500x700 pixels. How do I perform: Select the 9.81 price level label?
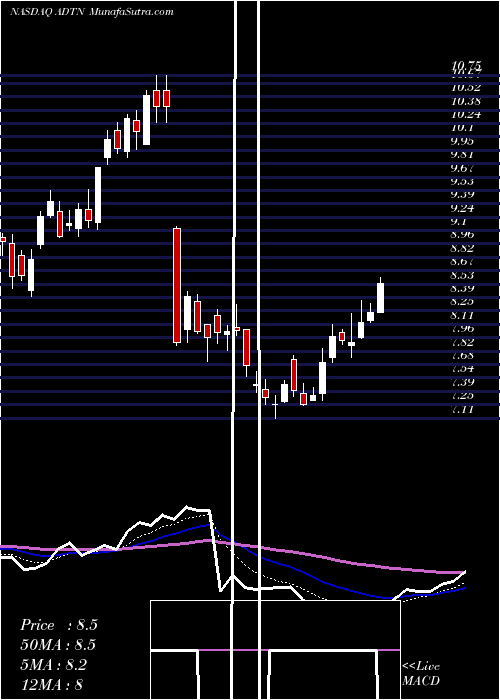(463, 154)
